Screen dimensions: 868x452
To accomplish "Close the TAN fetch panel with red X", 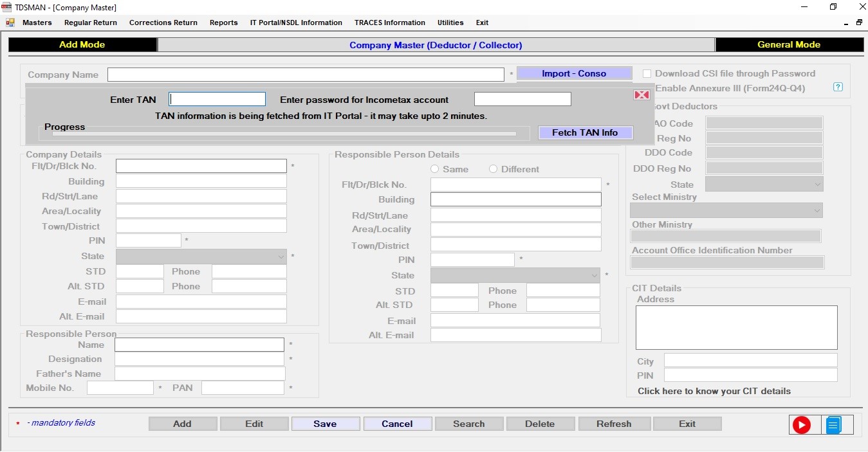I will point(642,95).
